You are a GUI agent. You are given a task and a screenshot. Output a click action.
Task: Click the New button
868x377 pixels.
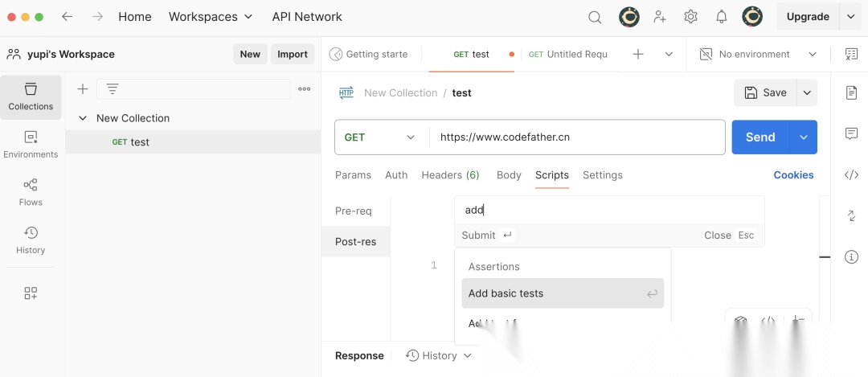pos(250,54)
